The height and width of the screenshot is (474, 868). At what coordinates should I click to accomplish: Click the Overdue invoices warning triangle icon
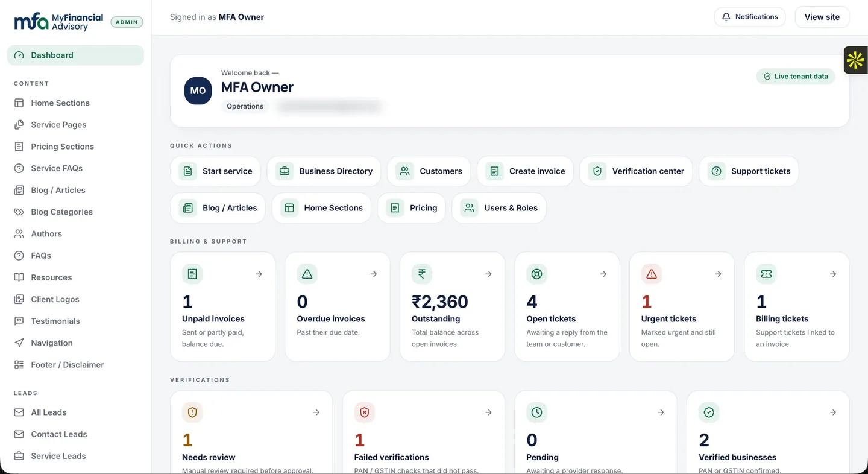(307, 274)
